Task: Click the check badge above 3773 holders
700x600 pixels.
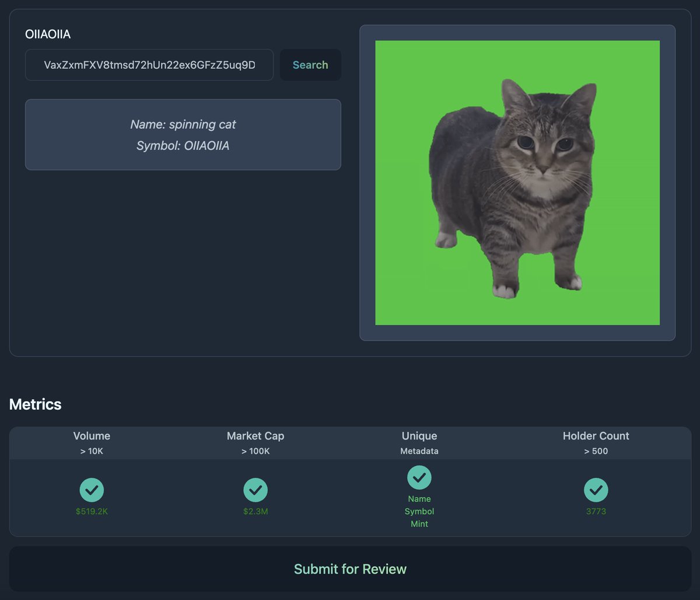Action: pyautogui.click(x=596, y=490)
